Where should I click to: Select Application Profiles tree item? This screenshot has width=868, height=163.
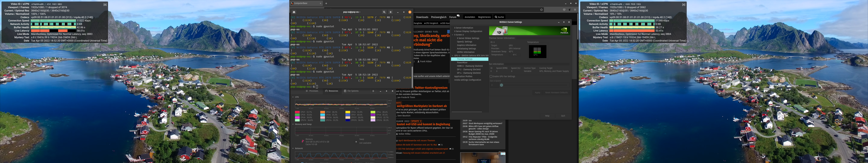[x=463, y=77]
